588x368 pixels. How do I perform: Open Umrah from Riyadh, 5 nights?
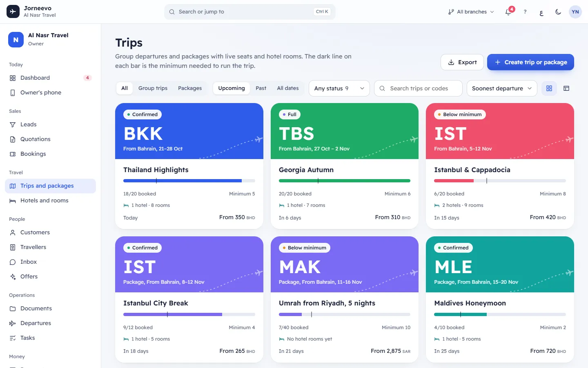click(x=327, y=303)
